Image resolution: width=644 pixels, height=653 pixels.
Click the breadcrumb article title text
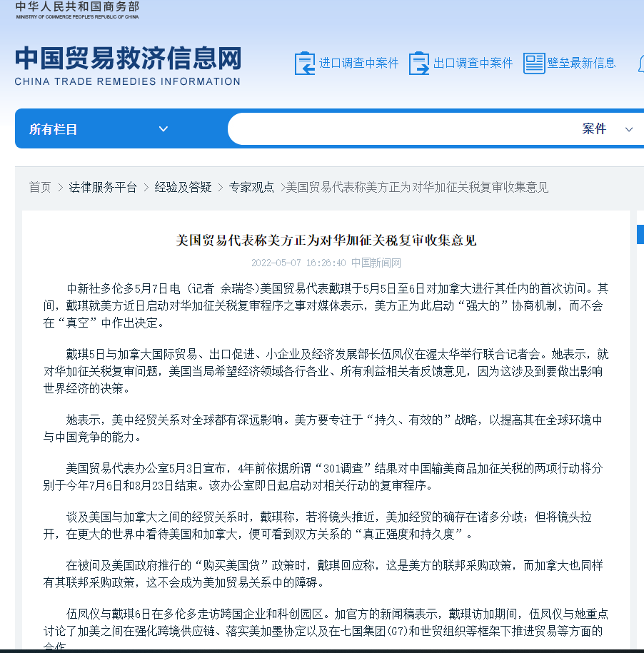[x=417, y=188]
